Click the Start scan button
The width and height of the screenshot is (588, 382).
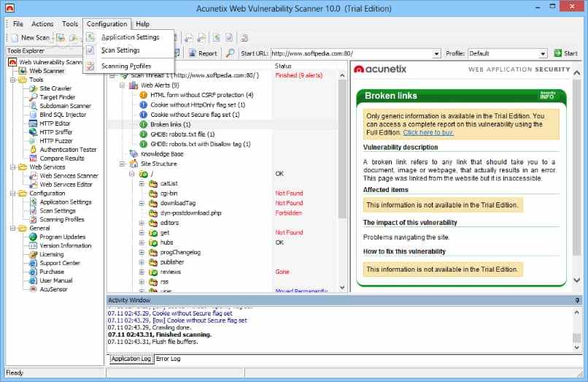click(566, 53)
